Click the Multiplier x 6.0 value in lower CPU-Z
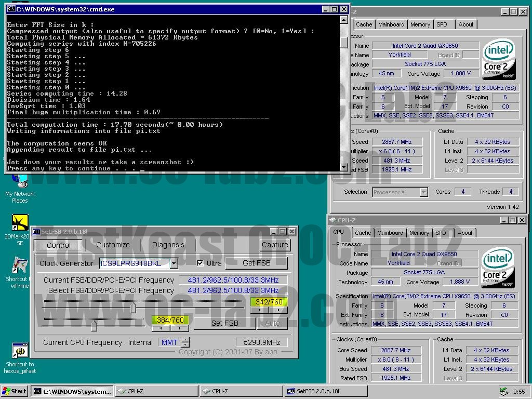 pyautogui.click(x=395, y=360)
